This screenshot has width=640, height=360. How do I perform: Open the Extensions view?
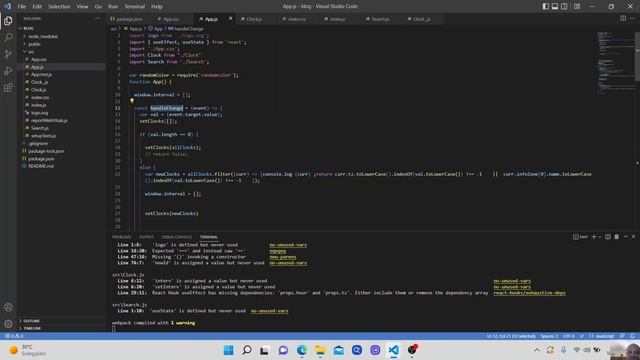(x=8, y=88)
